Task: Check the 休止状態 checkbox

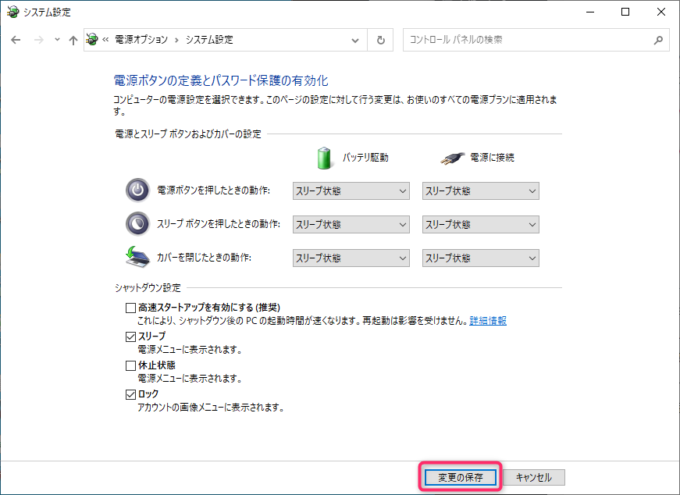Action: [x=131, y=366]
